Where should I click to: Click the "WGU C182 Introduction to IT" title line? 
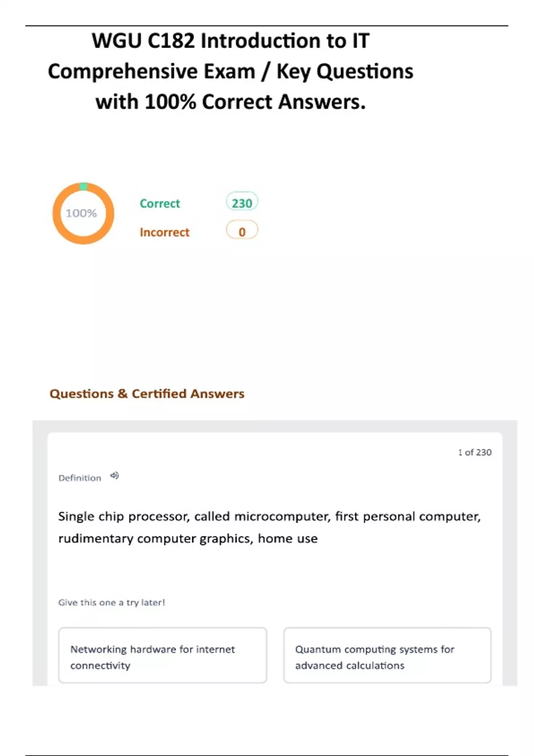pos(231,41)
